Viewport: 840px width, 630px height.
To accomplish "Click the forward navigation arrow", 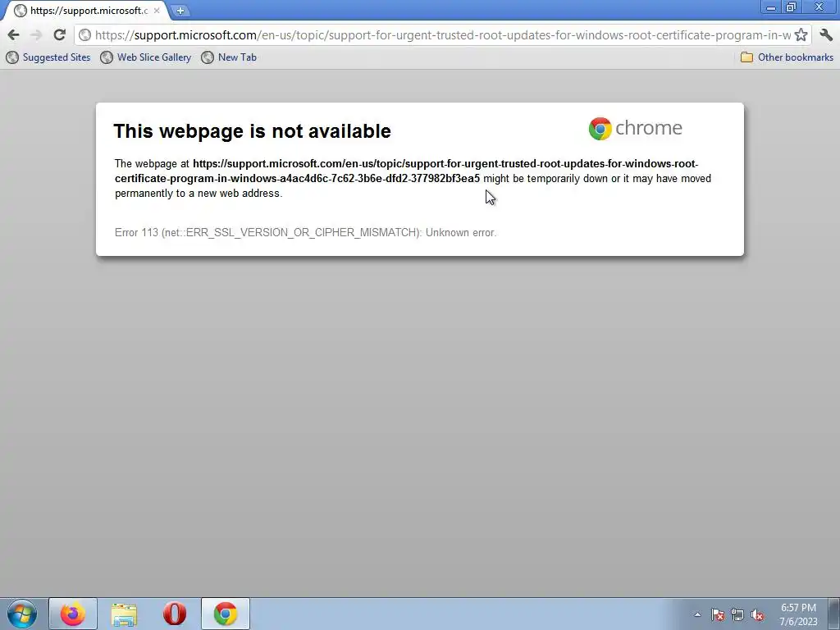I will (36, 34).
